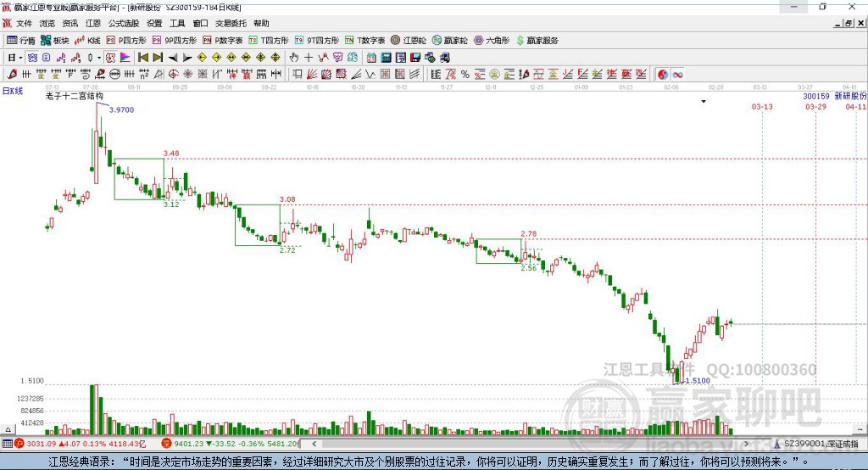The height and width of the screenshot is (470, 868).
Task: Click the 日K线 chart label
Action: click(x=13, y=91)
